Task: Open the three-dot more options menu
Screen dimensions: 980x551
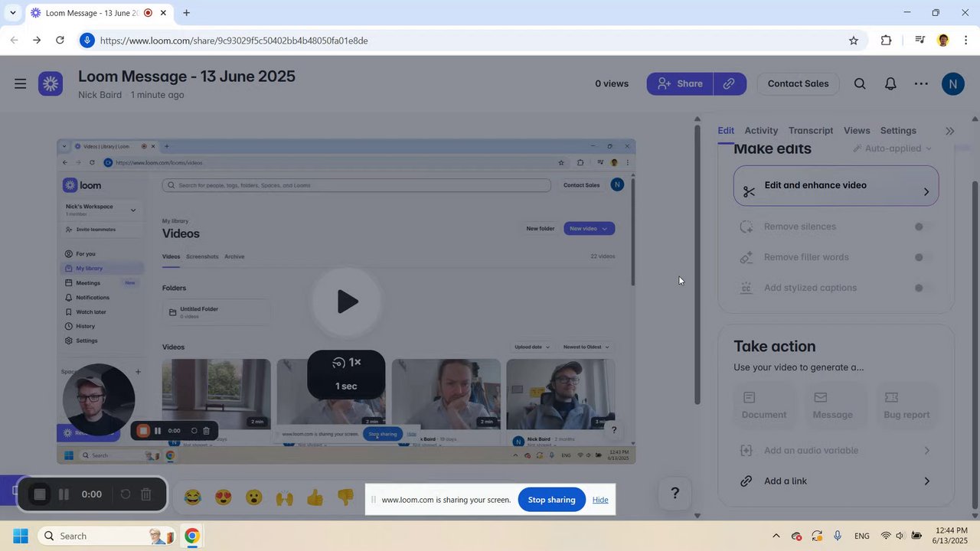Action: [x=921, y=83]
